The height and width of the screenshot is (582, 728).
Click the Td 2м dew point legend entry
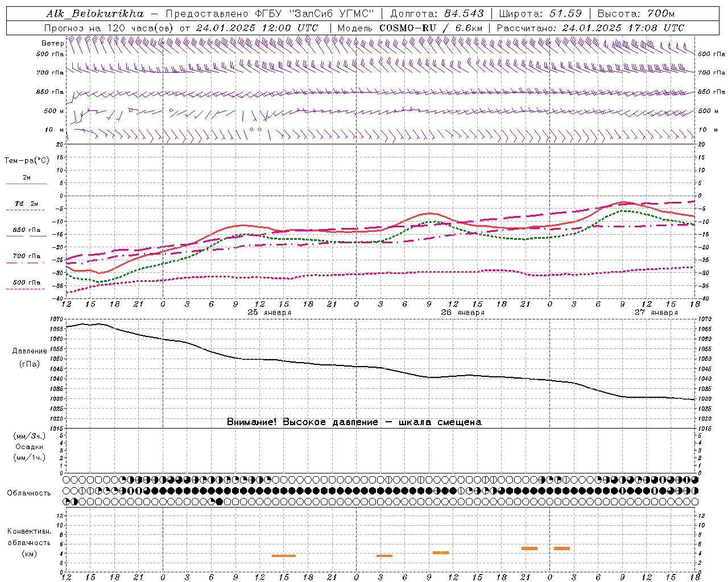[26, 203]
